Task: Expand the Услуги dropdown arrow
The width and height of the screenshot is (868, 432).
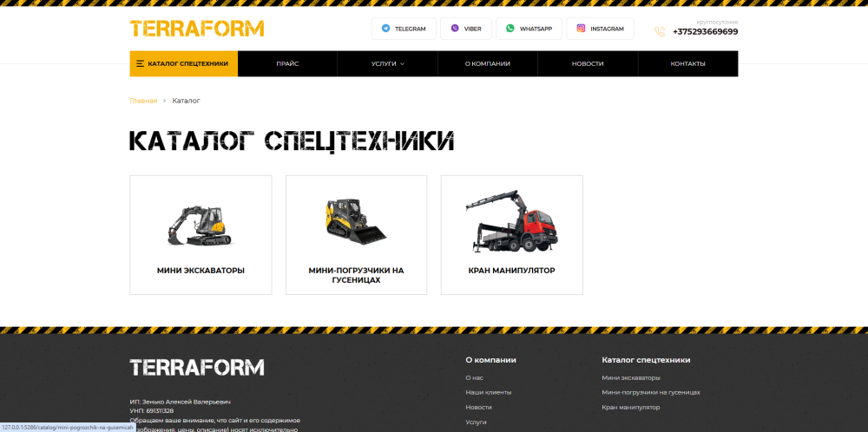Action: (403, 64)
